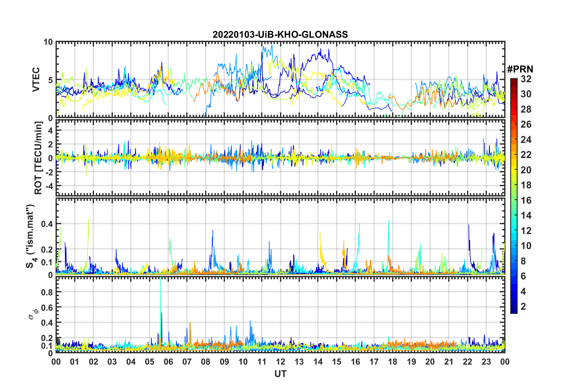Click colorbar tick label 14

(x=526, y=215)
